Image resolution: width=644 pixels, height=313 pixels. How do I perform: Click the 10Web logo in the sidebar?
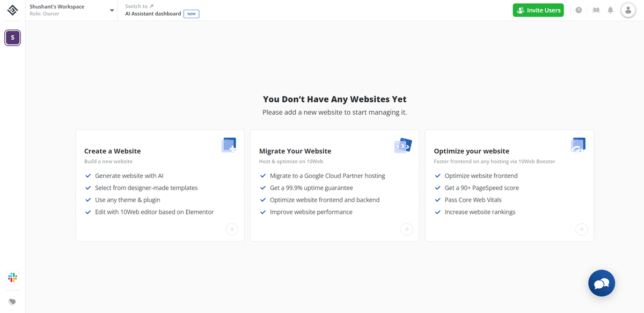(12, 10)
